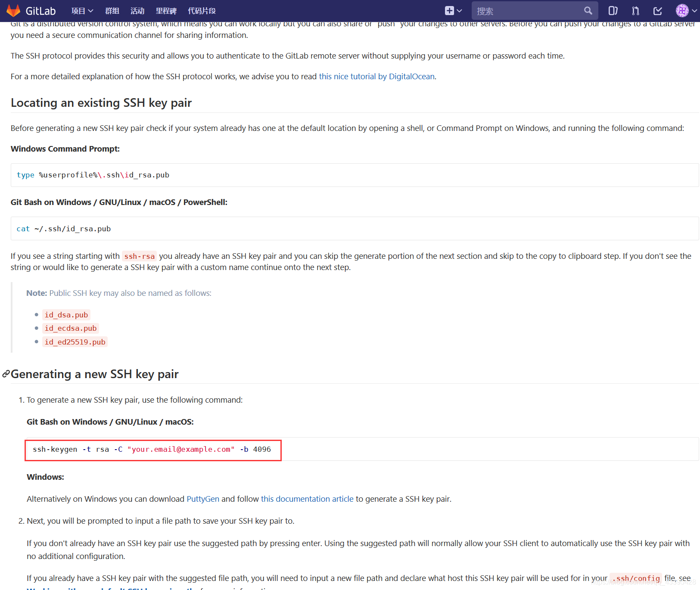Screen dimensions: 700x590
Task: Click id_ecdsa.pub list item
Action: pos(71,328)
